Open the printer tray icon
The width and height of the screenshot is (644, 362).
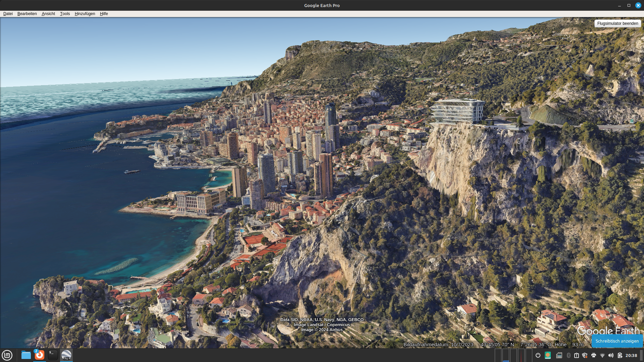[x=594, y=355]
